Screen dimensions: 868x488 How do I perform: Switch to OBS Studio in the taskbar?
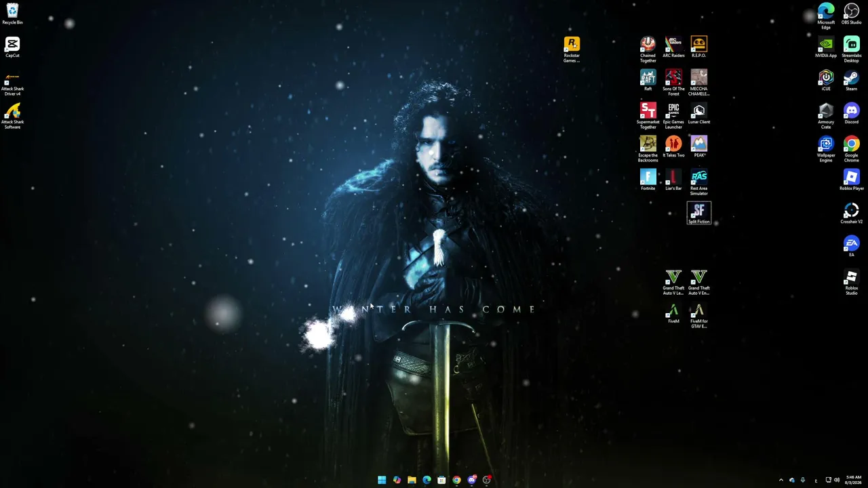[487, 480]
